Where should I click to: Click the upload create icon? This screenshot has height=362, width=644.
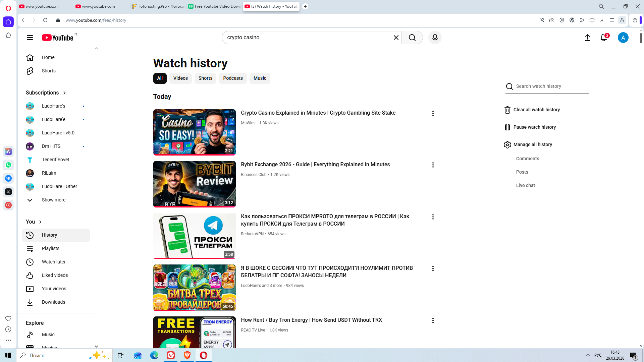click(x=587, y=38)
